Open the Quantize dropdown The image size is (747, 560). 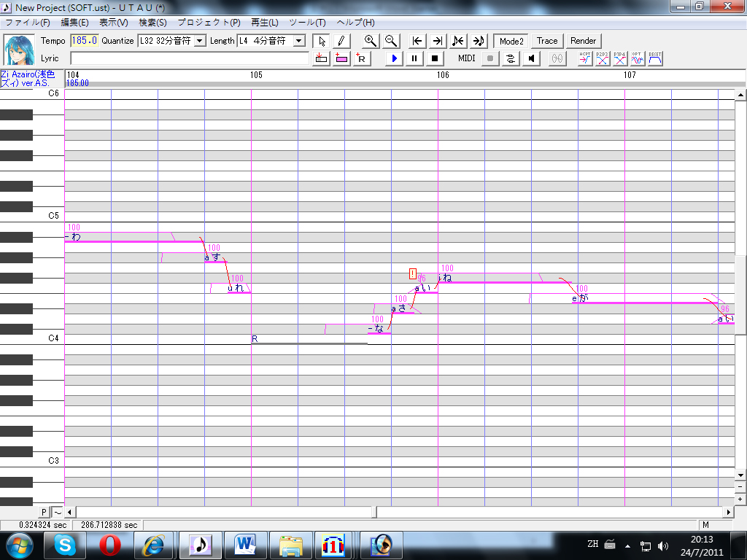tap(200, 41)
